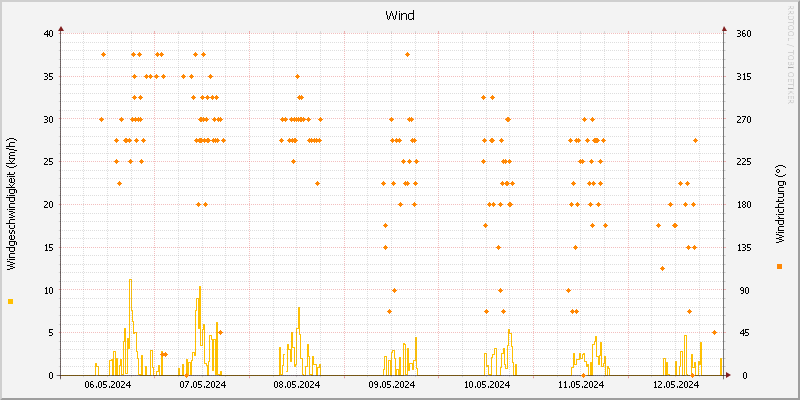Click the left axis value 15

click(49, 247)
